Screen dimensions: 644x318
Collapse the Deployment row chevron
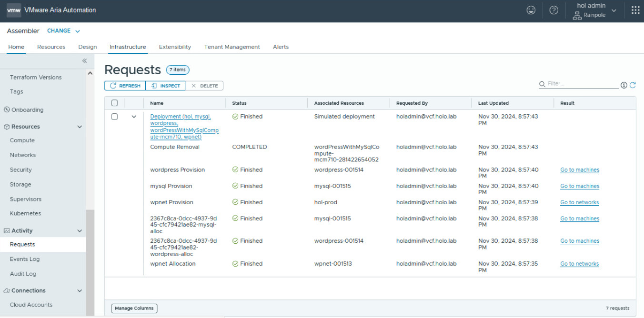click(134, 117)
